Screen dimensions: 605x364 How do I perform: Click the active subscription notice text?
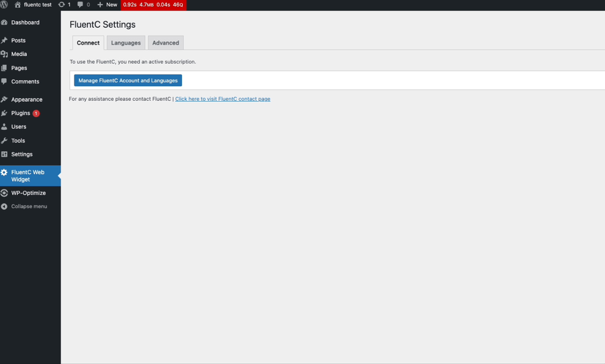(133, 62)
